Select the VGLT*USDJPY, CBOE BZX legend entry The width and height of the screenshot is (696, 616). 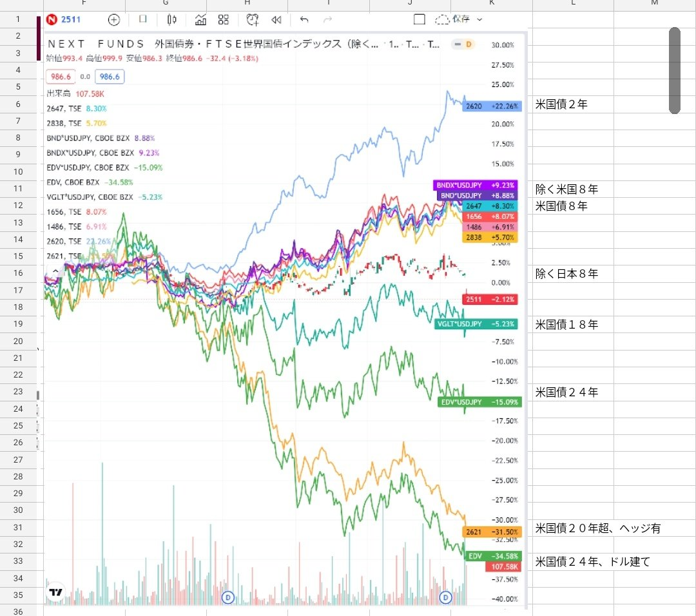tap(104, 197)
